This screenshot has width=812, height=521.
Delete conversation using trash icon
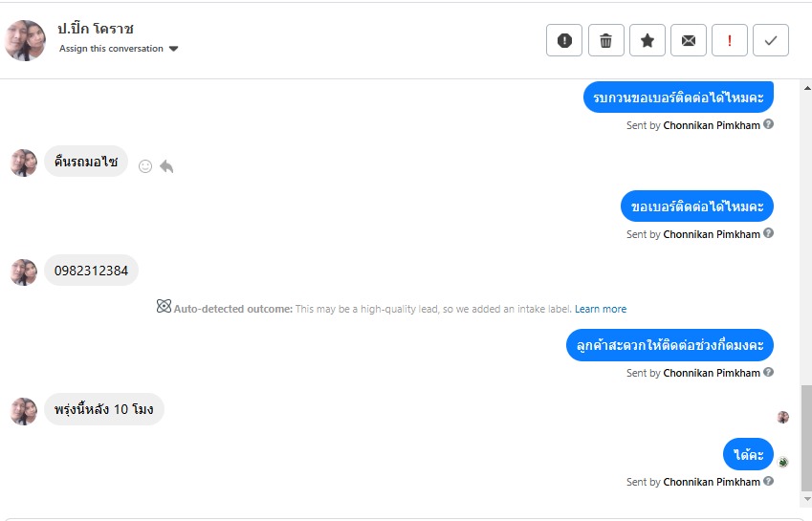(605, 40)
